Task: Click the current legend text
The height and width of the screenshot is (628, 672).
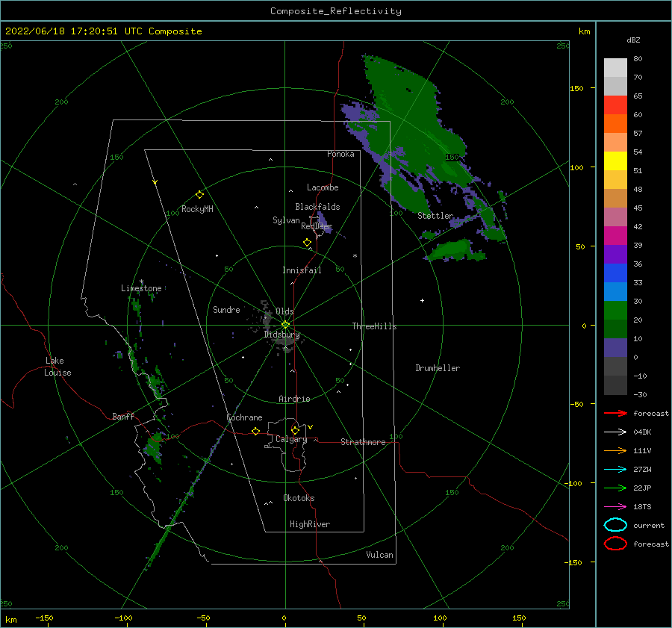Action: point(649,526)
